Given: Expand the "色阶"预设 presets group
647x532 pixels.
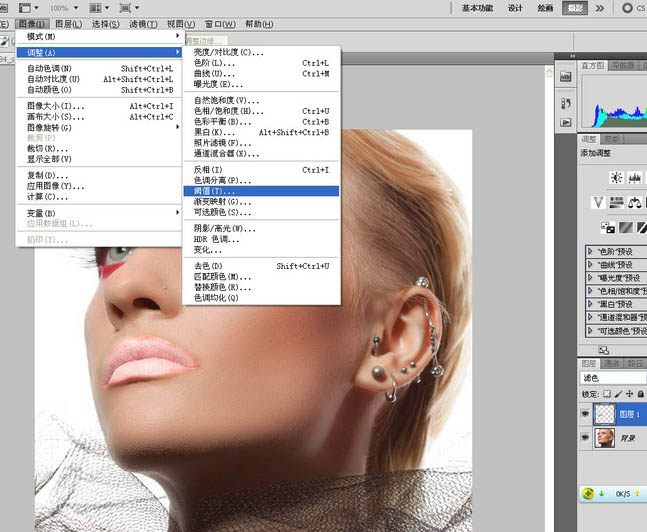Looking at the screenshot, I should click(x=590, y=251).
